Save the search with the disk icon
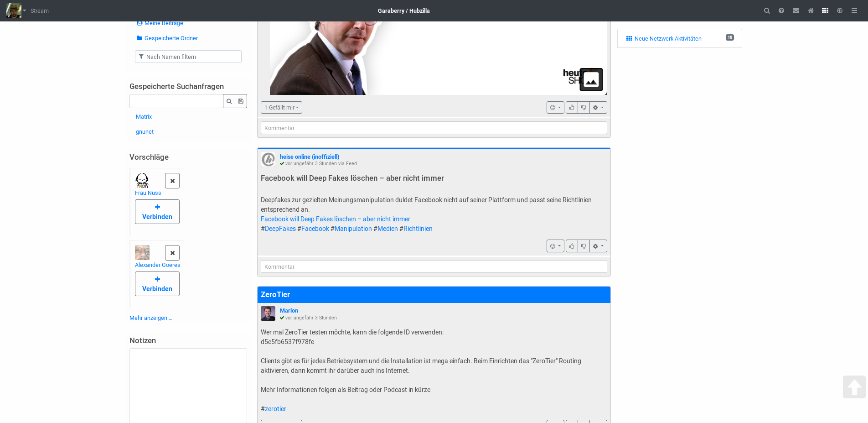 click(241, 101)
